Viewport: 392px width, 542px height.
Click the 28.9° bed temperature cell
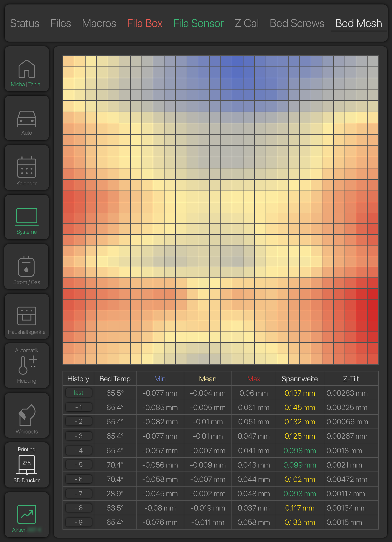[115, 494]
